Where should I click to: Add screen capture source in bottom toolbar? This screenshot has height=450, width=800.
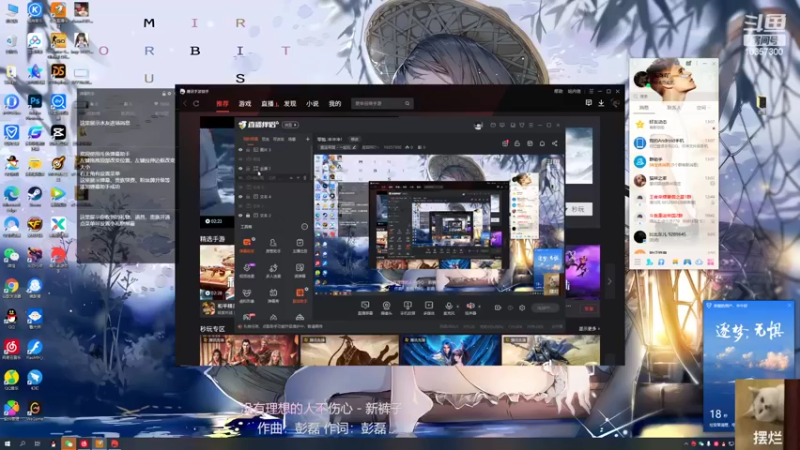[x=365, y=308]
